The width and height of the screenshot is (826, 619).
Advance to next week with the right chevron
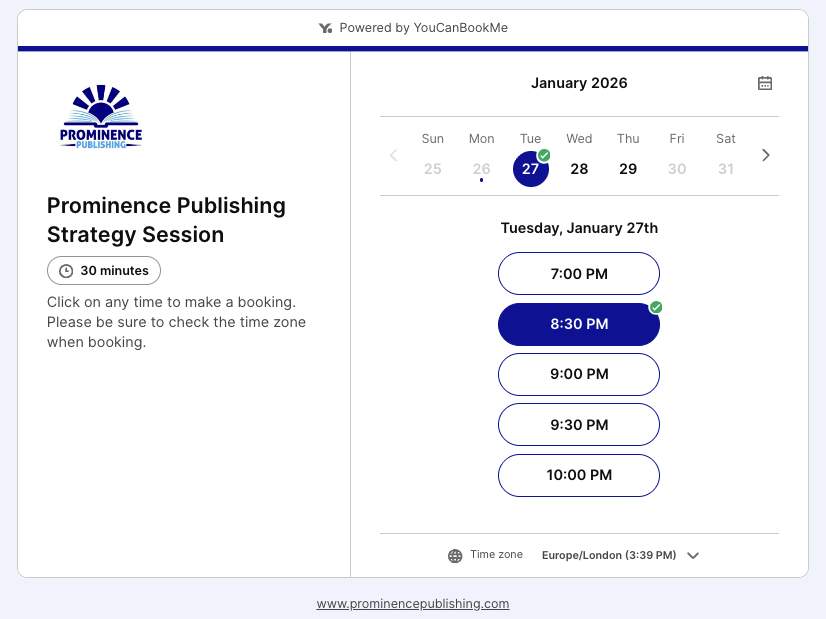[765, 155]
